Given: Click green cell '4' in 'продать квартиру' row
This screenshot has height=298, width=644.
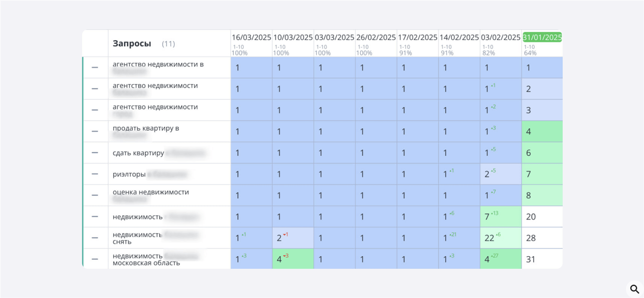Looking at the screenshot, I should [x=542, y=131].
